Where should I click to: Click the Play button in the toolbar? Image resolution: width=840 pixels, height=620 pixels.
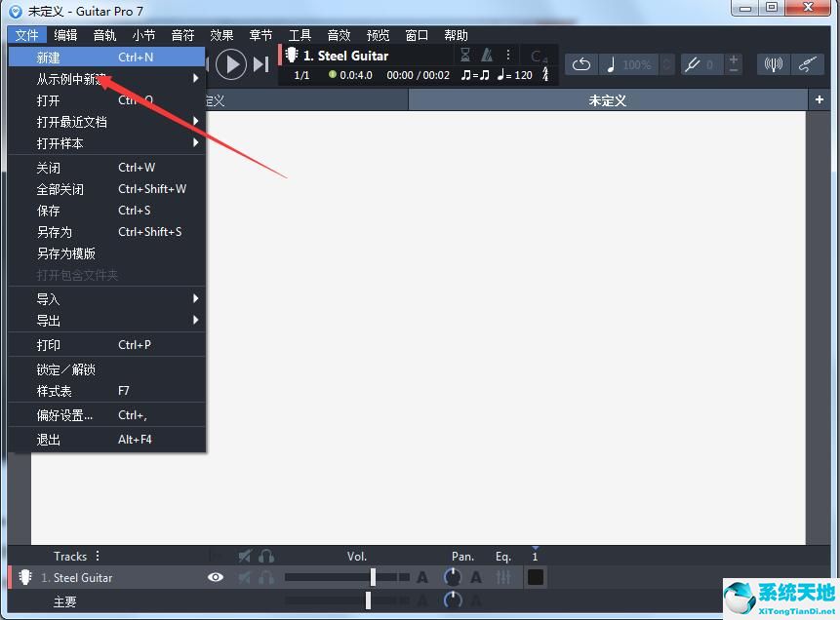click(231, 64)
